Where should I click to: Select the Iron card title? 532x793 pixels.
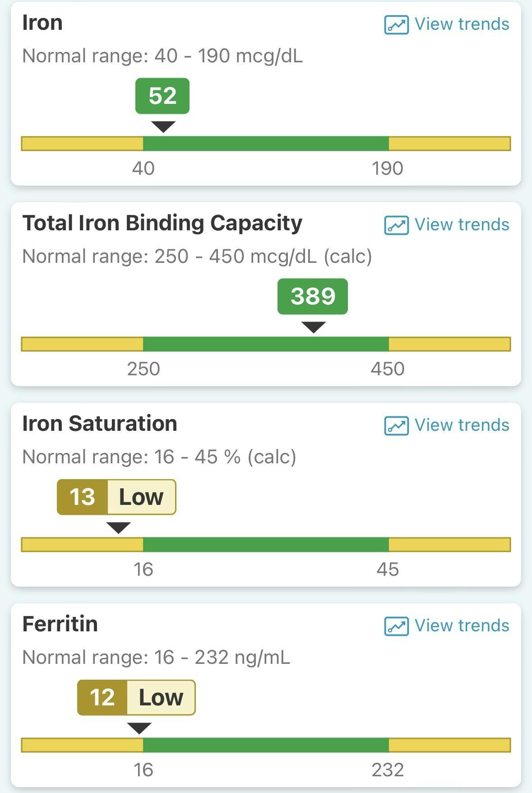[x=42, y=23]
